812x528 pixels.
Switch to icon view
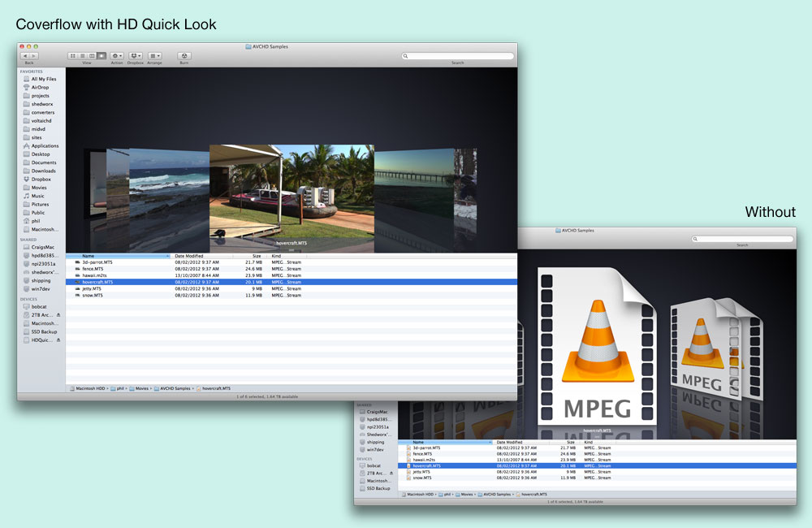72,56
